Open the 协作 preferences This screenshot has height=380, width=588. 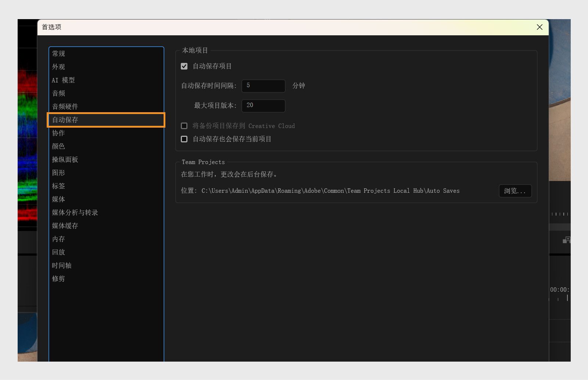tap(106, 133)
